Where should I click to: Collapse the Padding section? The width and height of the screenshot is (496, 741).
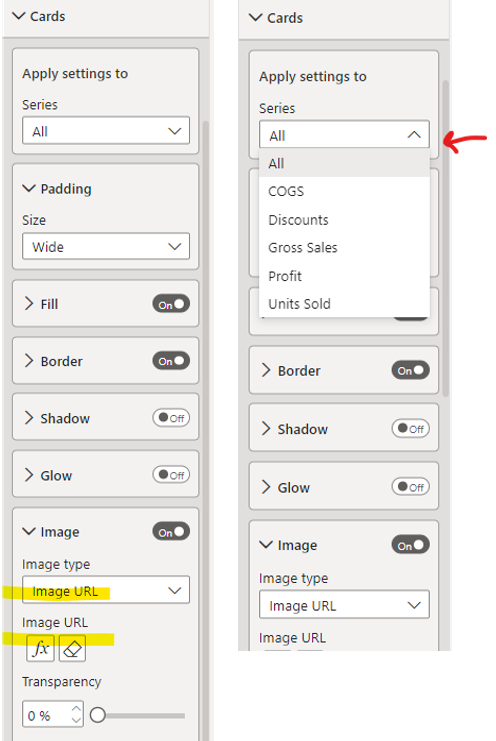pyautogui.click(x=29, y=189)
